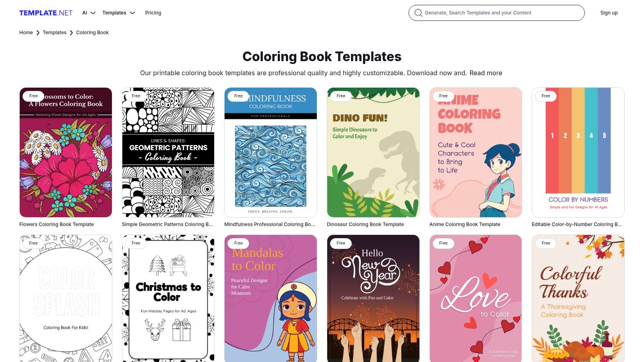Click the Free badge on Mandalas to Color

pyautogui.click(x=238, y=243)
